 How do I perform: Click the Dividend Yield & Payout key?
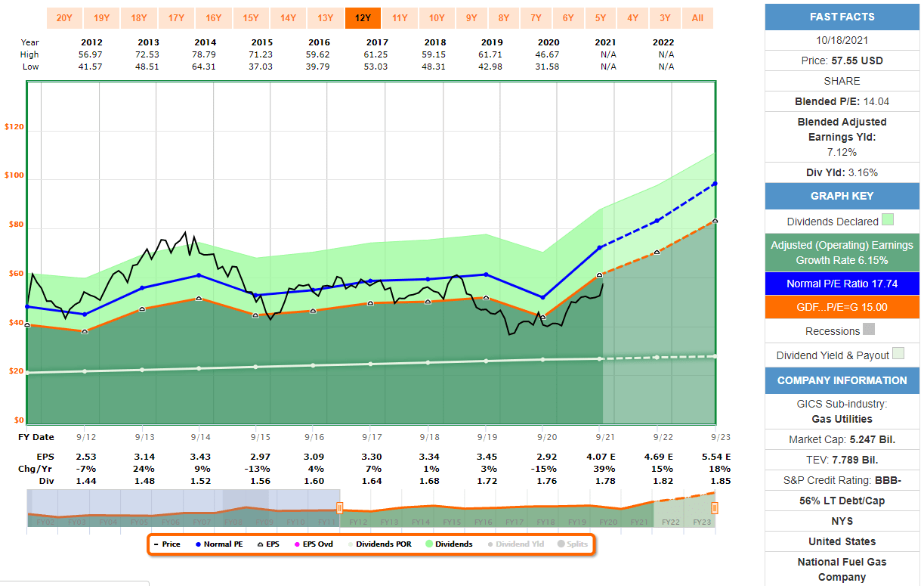842,353
